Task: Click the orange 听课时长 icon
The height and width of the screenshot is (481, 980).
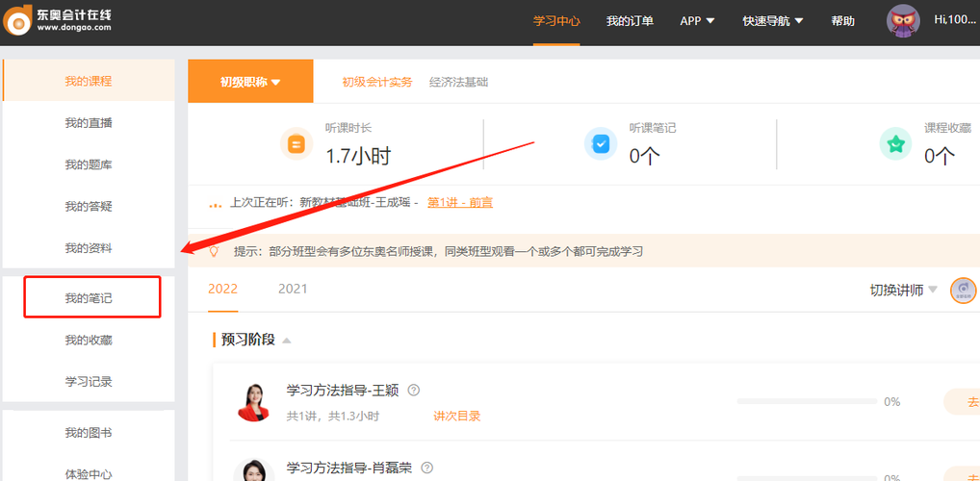Action: click(297, 144)
